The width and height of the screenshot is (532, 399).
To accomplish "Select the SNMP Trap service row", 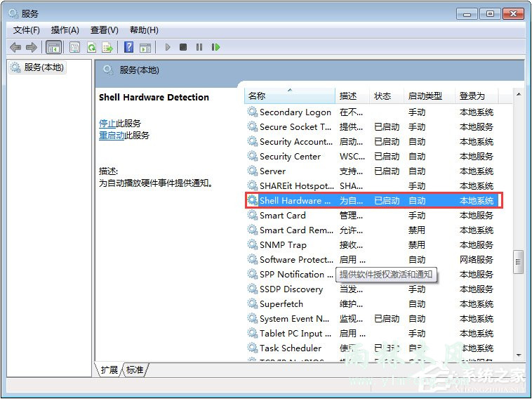I will (371, 245).
